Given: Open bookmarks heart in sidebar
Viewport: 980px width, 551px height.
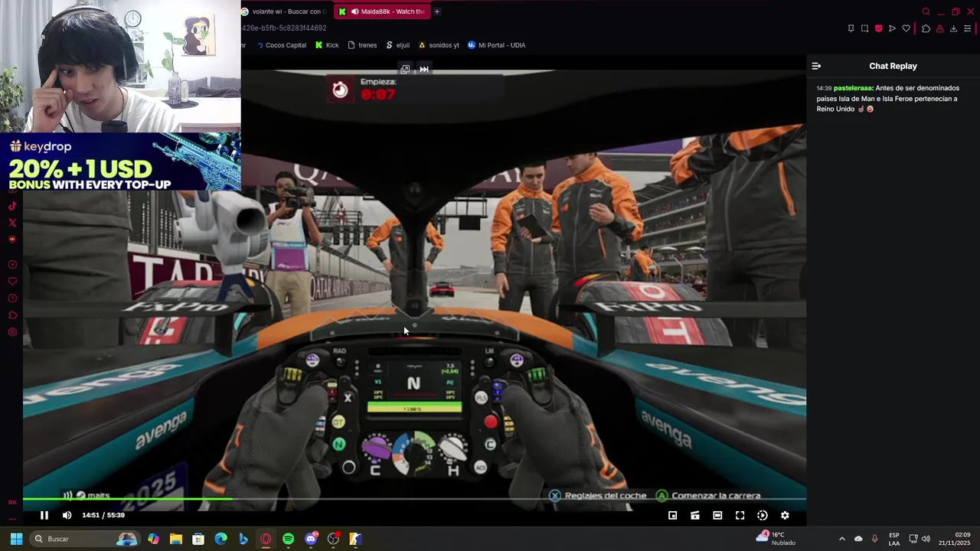Looking at the screenshot, I should (12, 282).
